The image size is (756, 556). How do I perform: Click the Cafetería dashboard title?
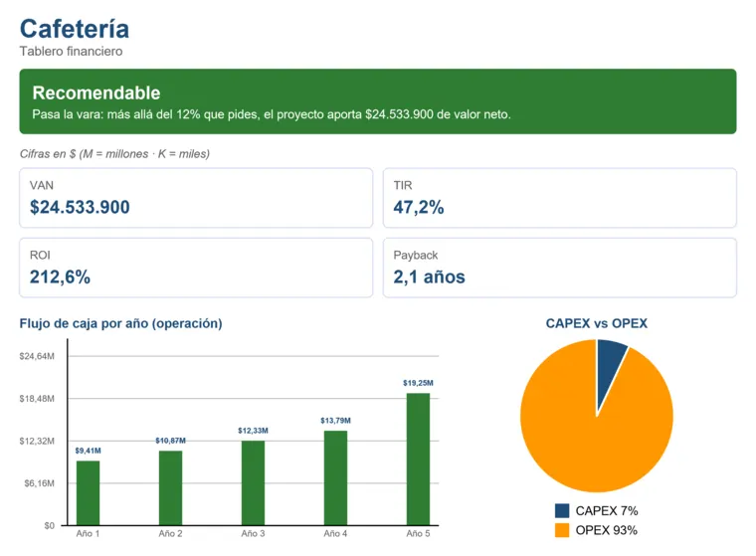[x=75, y=29]
